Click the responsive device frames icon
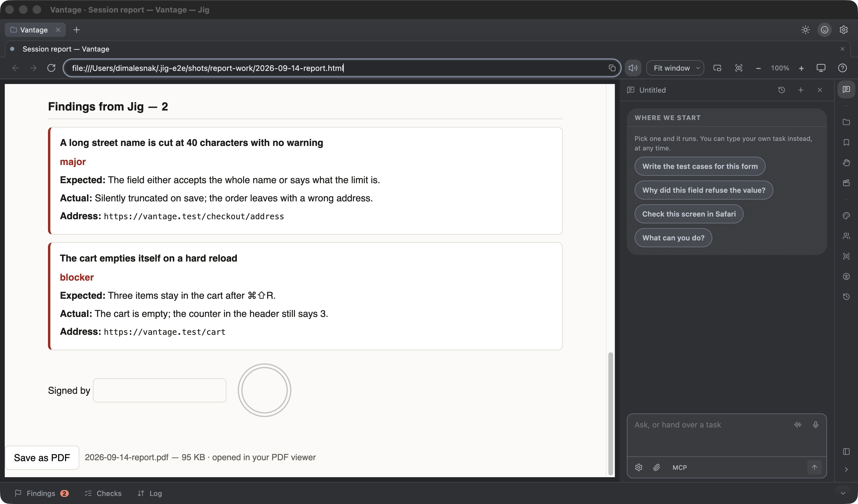Screen dimensions: 858x504 pos(717,68)
